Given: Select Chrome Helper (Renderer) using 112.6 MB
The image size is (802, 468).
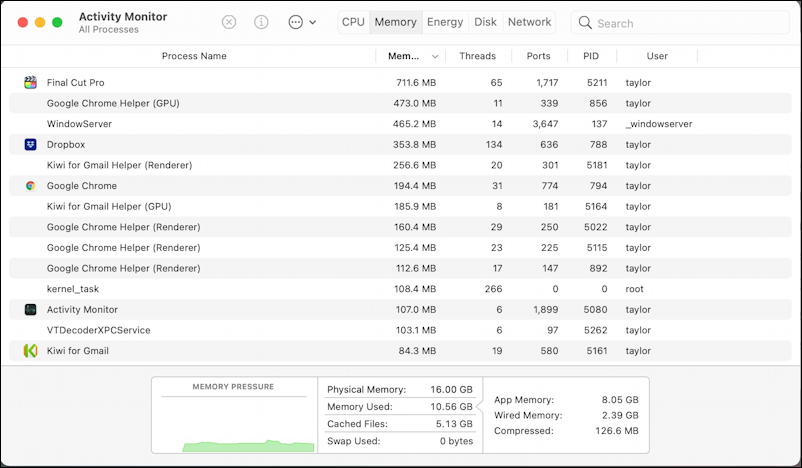Looking at the screenshot, I should click(x=400, y=269).
